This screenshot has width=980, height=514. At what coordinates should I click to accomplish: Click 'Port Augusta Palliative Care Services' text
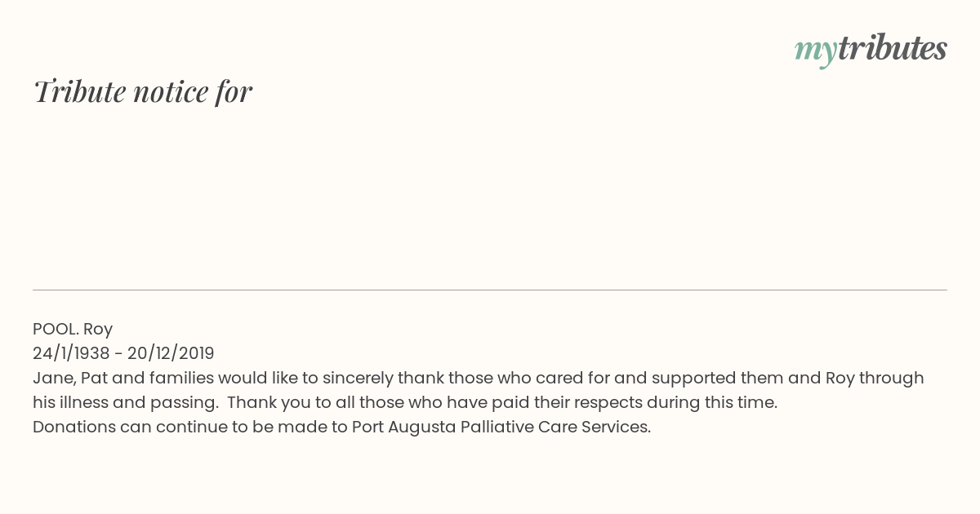click(500, 427)
